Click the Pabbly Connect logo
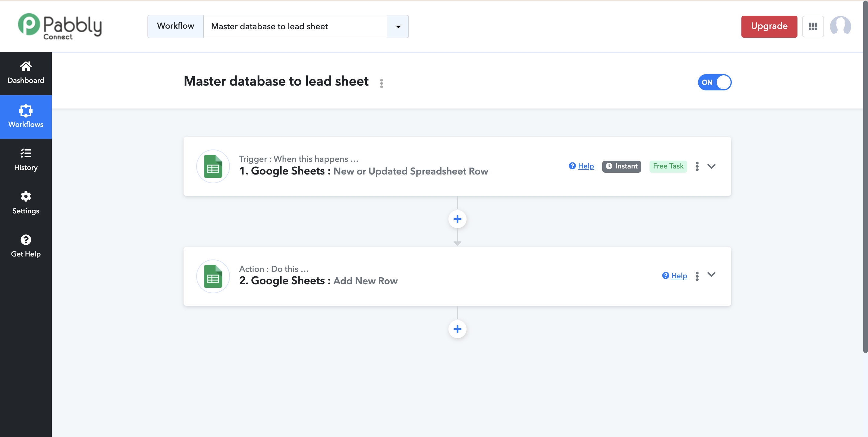The height and width of the screenshot is (437, 868). click(60, 27)
